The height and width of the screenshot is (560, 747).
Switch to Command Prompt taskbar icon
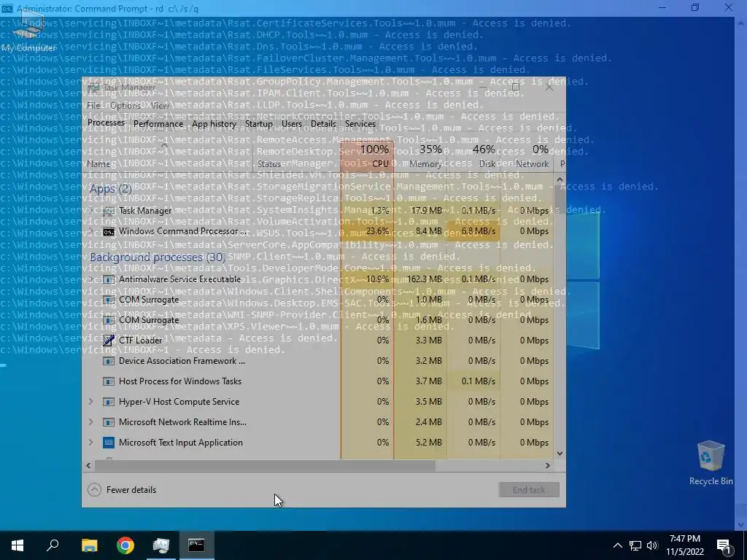pos(196,545)
